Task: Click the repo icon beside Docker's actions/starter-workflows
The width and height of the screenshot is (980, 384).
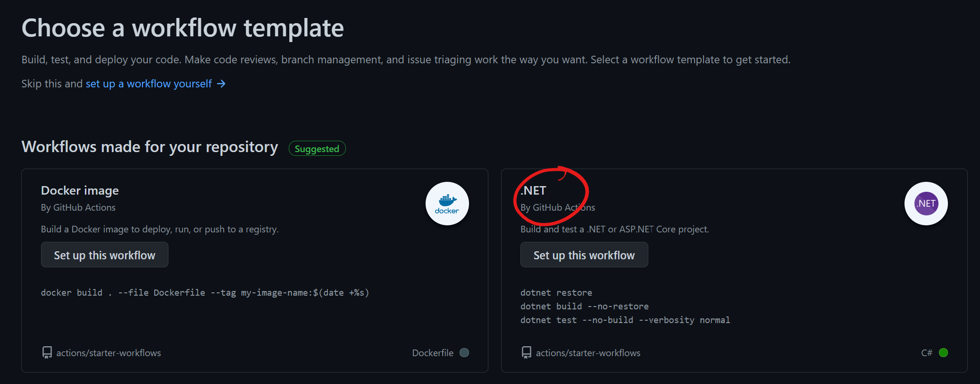Action: pyautogui.click(x=47, y=353)
